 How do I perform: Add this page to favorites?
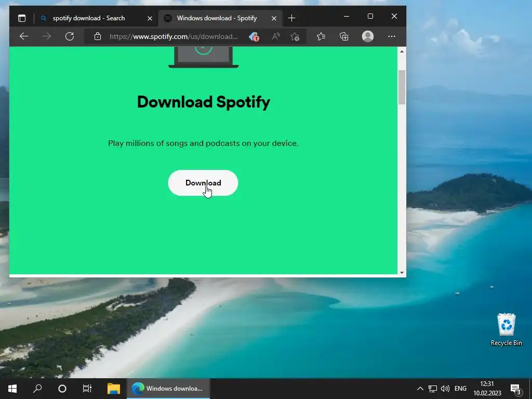click(295, 36)
